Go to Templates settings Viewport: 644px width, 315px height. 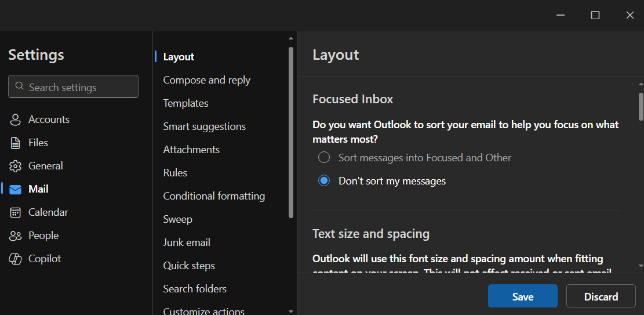click(x=185, y=103)
